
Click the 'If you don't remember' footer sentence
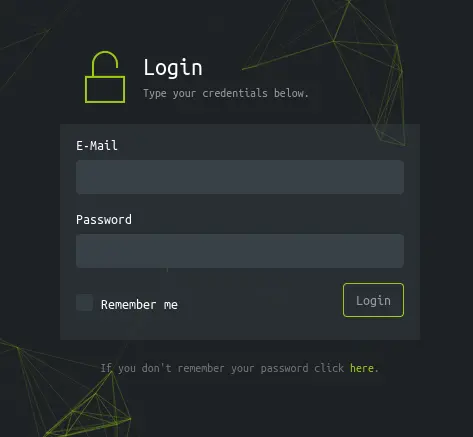tap(239, 368)
